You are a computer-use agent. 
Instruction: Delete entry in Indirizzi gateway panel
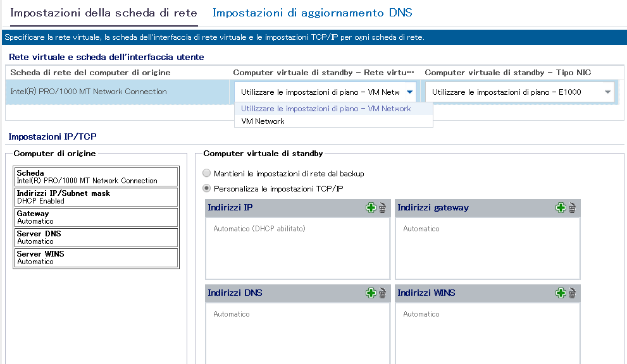(x=573, y=208)
